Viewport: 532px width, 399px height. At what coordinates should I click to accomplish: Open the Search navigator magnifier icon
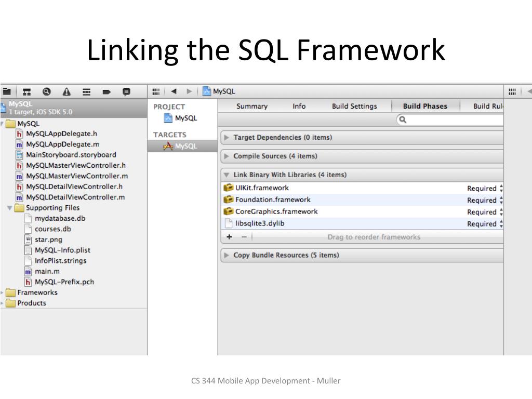46,91
